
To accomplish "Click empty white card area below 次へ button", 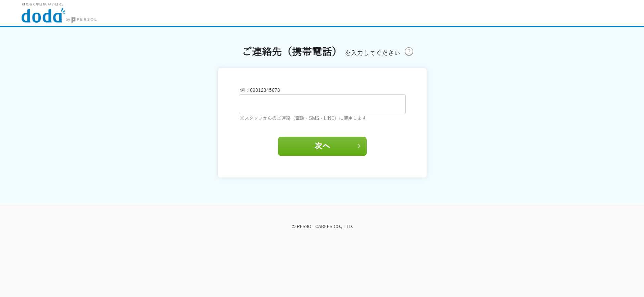I will (322, 167).
